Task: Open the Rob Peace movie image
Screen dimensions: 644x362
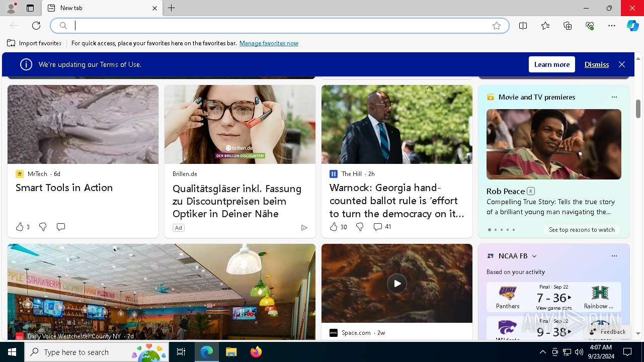Action: click(x=554, y=144)
